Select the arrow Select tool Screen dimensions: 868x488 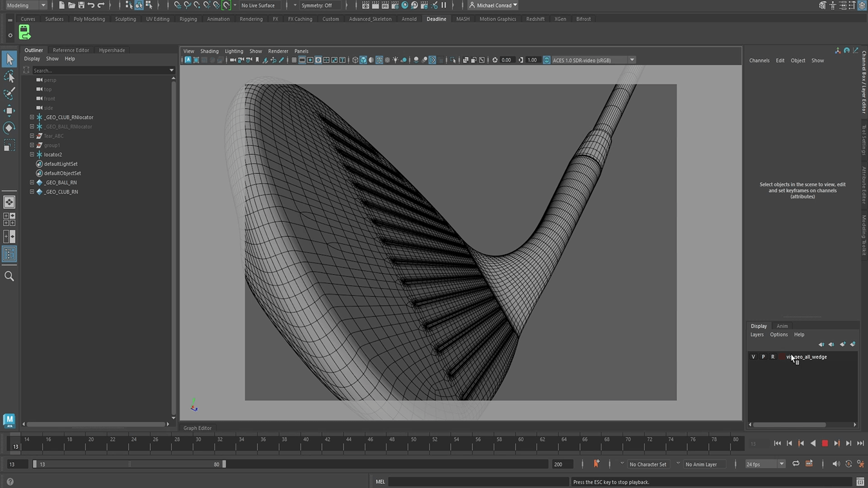10,59
